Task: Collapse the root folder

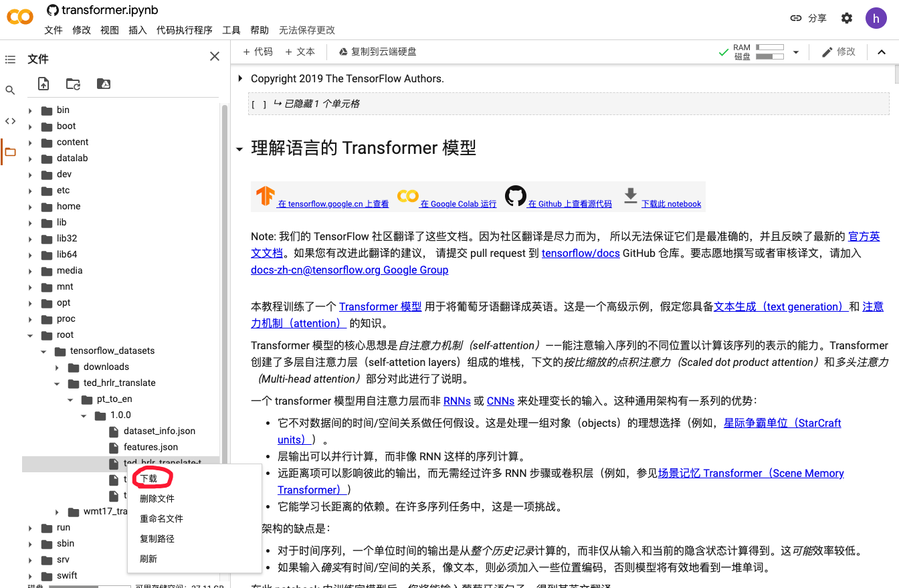Action: 29,334
